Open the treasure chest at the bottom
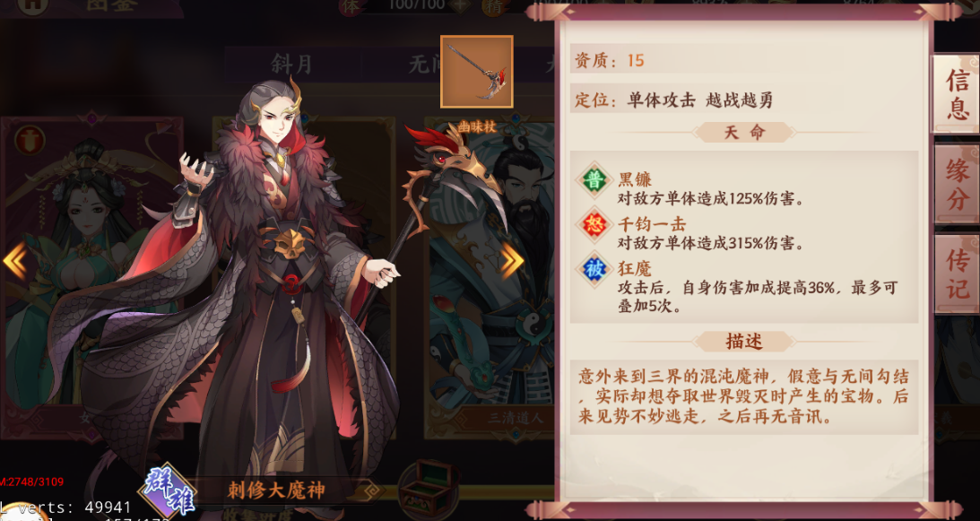The image size is (980, 521). point(429,490)
